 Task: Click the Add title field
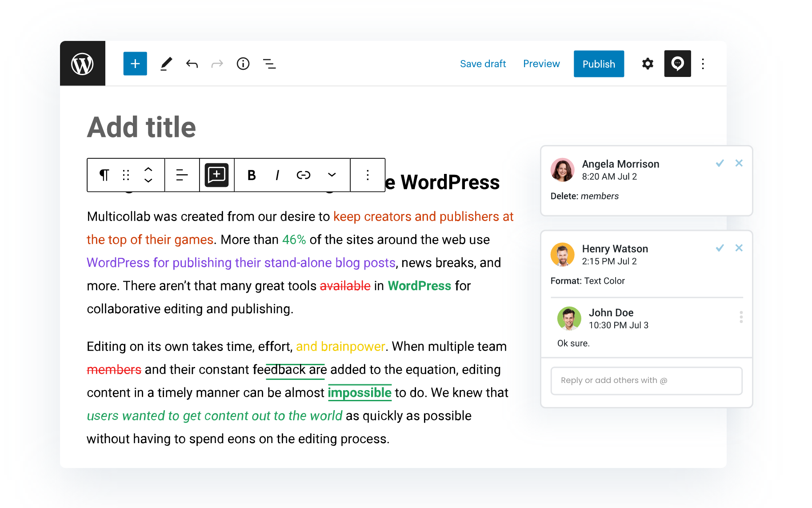pyautogui.click(x=141, y=127)
